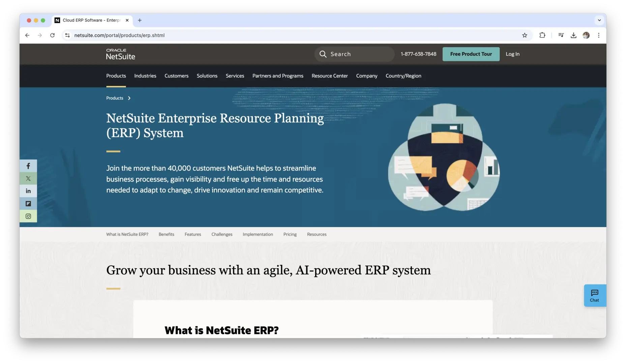The image size is (626, 364).
Task: Reload the page
Action: point(52,35)
